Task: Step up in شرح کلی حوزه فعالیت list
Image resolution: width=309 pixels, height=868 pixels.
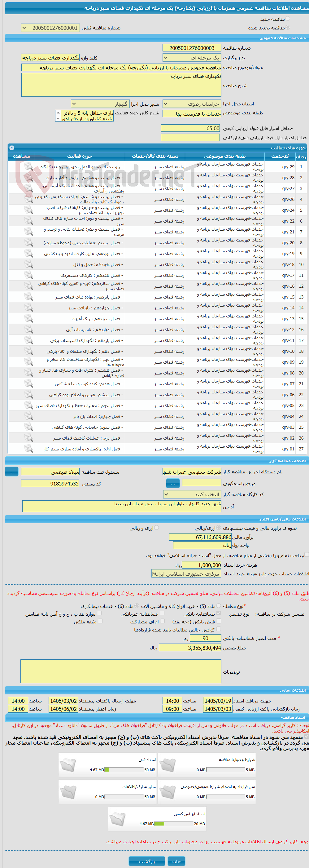Action: (x=58, y=113)
